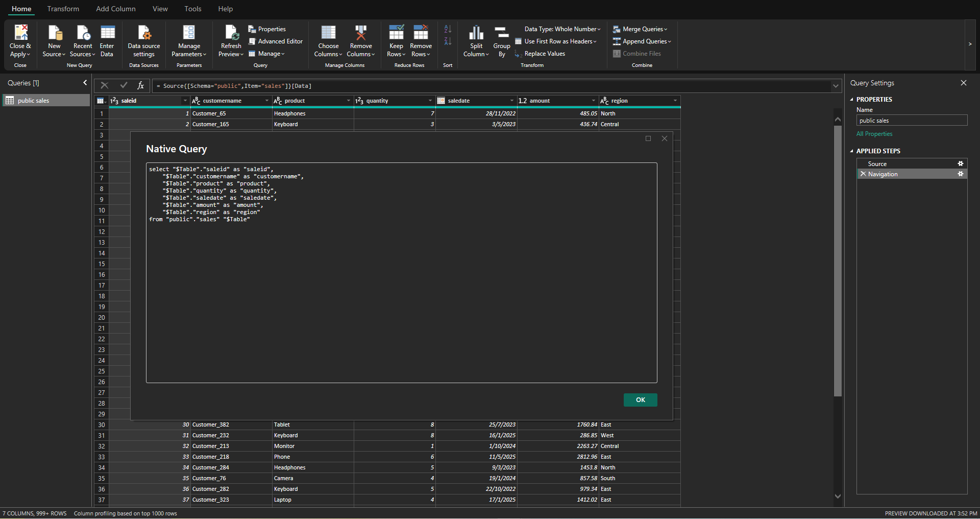Open the All Properties link
Image resolution: width=980 pixels, height=519 pixels.
click(x=874, y=134)
